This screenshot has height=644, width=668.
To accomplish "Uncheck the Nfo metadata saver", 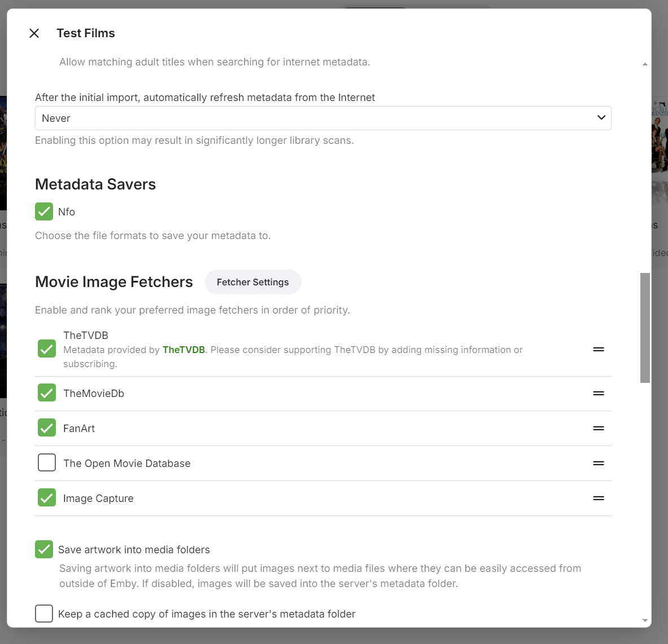I will tap(44, 211).
